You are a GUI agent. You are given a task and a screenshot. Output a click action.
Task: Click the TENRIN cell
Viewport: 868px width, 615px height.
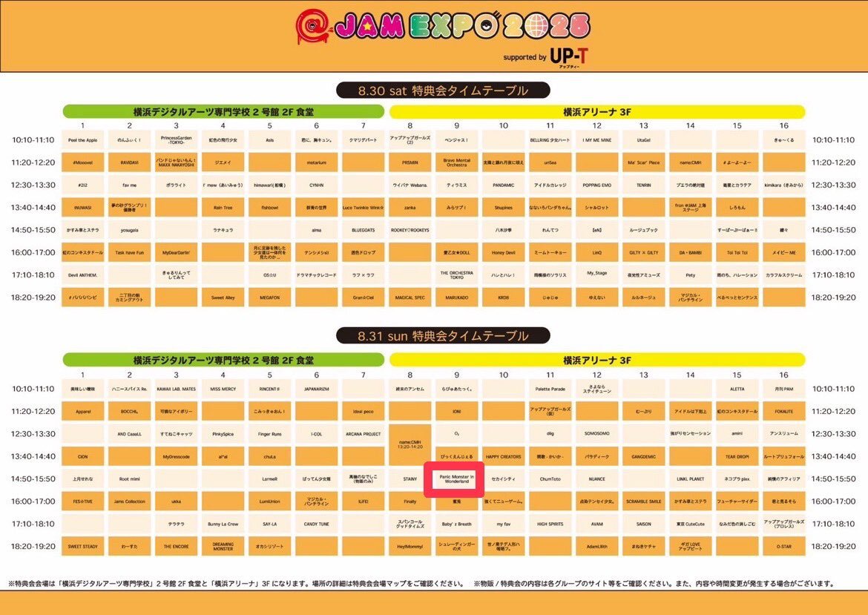[x=644, y=185]
